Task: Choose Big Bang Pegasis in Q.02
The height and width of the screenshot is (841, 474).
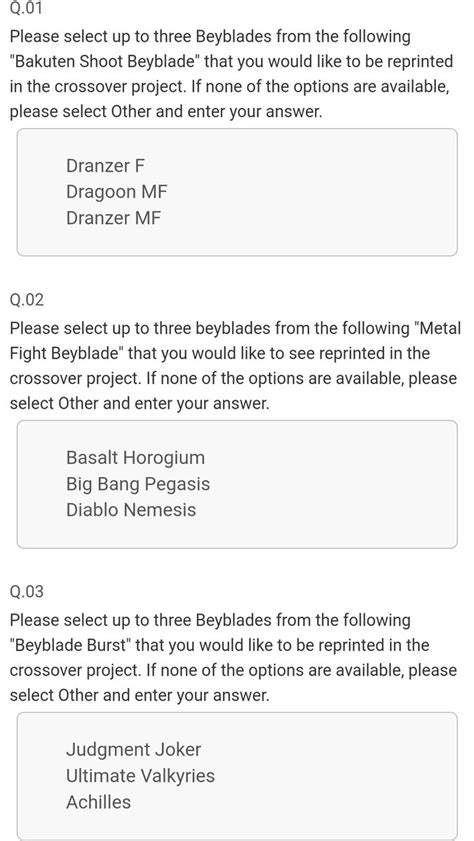Action: (x=138, y=484)
